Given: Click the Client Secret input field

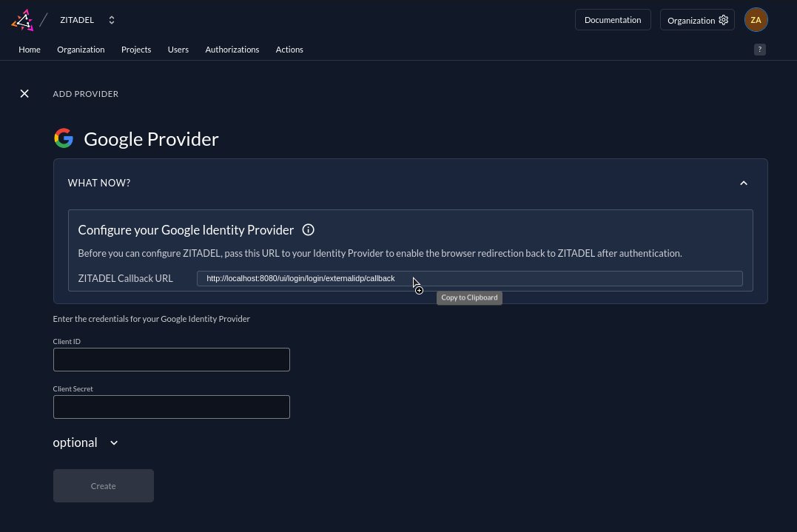Looking at the screenshot, I should tap(171, 407).
